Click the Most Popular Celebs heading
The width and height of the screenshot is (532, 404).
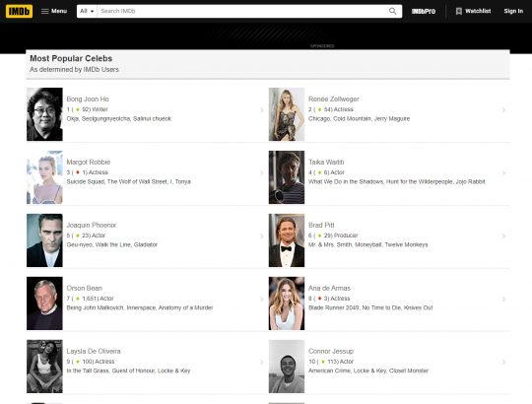click(x=71, y=59)
